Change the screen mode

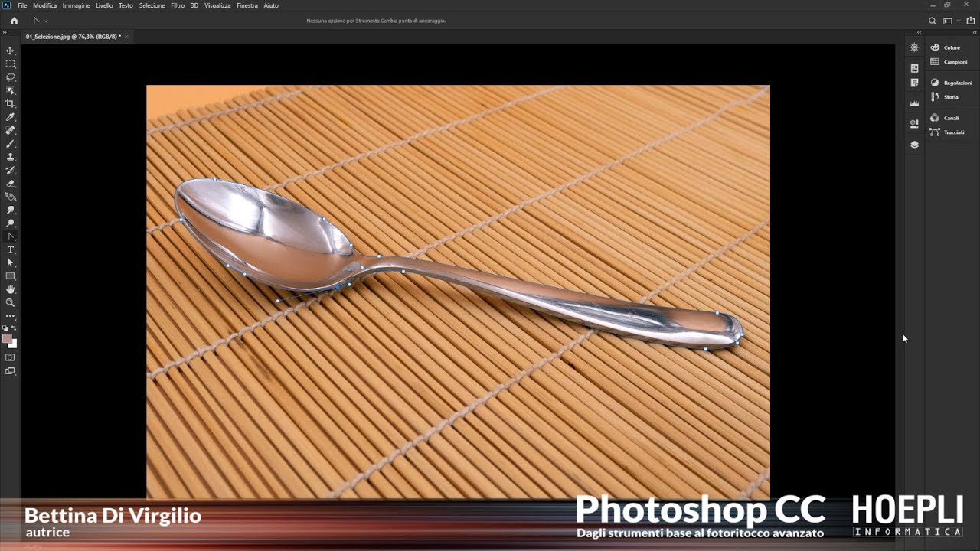coord(10,371)
